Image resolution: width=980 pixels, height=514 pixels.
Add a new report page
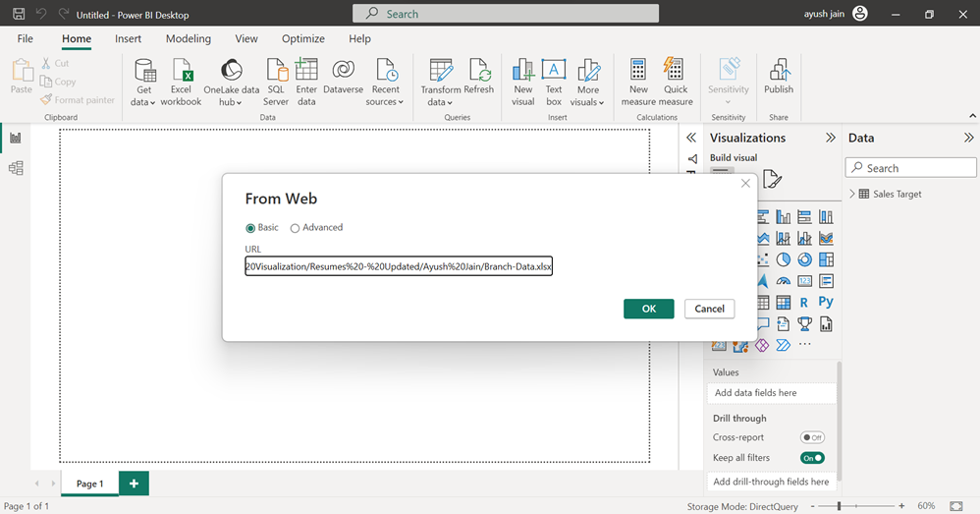[x=134, y=484]
